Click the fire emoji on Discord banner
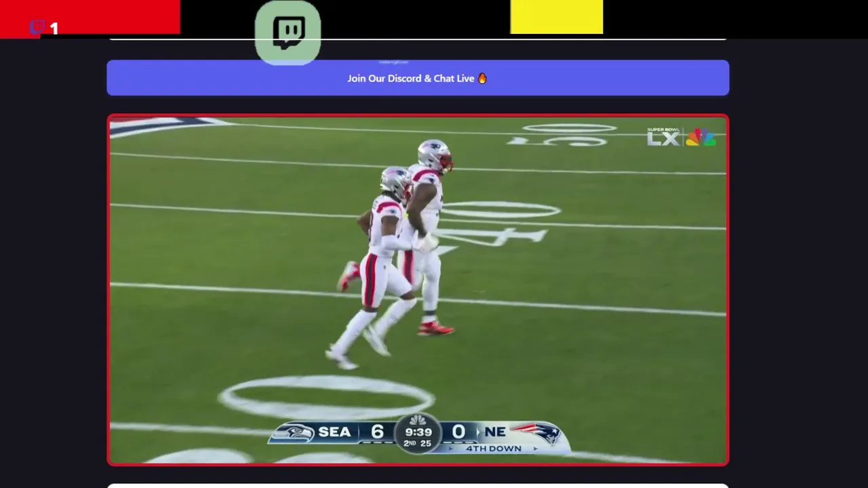Viewport: 868px width, 488px height. tap(483, 78)
